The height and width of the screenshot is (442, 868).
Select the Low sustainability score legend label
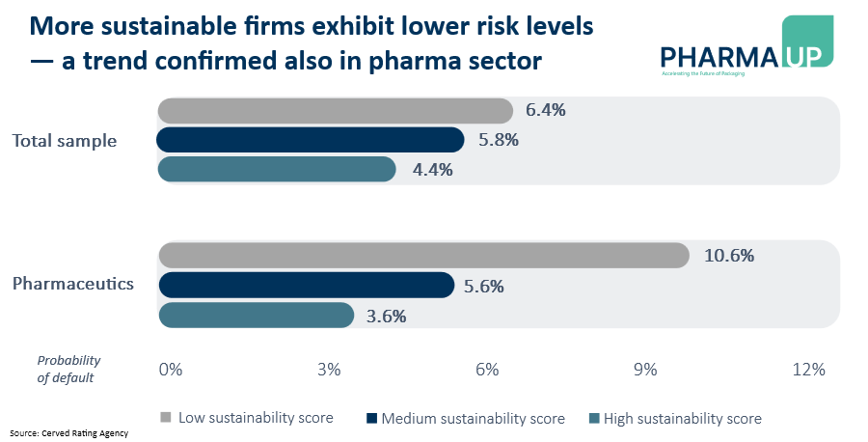click(x=255, y=418)
